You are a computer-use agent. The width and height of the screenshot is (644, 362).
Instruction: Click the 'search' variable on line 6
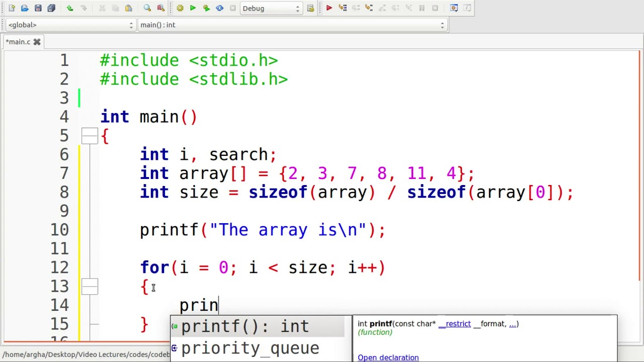(238, 154)
